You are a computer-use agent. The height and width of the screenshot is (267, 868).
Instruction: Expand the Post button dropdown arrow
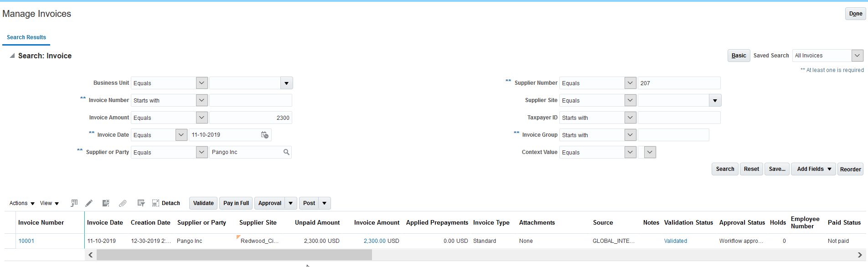[x=325, y=203]
